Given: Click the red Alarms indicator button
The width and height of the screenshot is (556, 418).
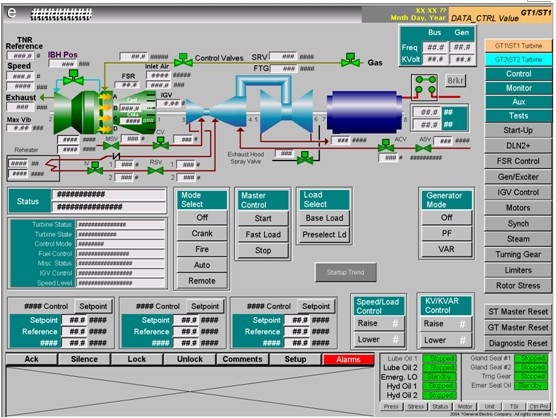Looking at the screenshot, I should pos(348,360).
